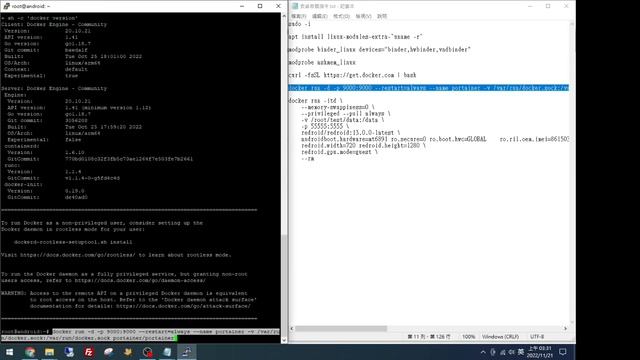Toggle the 英 input method indicator

tap(521, 352)
